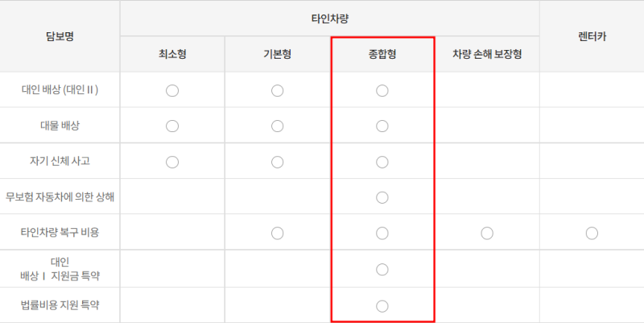
Task: Click the 타인차량 복구 비용 circle under 렌터카
Action: pyautogui.click(x=592, y=234)
